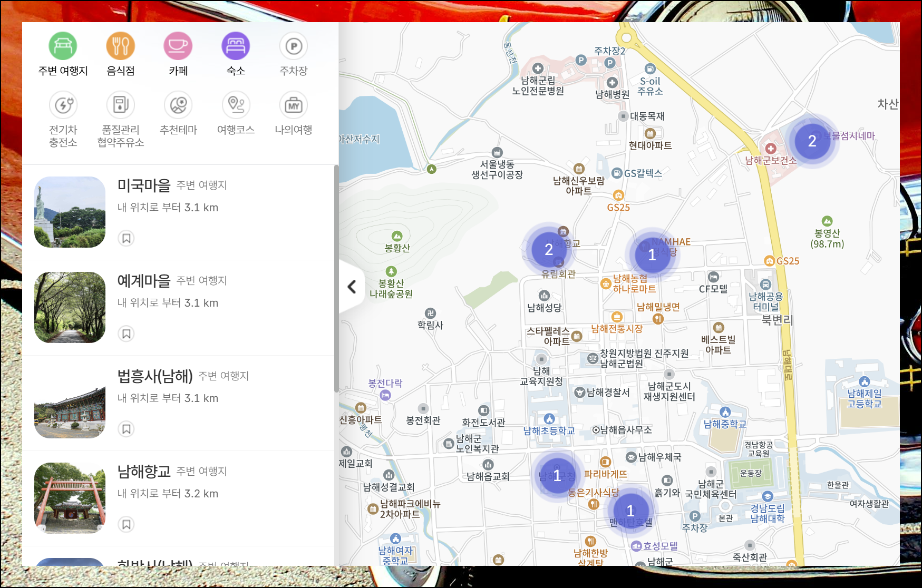Open the 남해향교 gate thumbnail
922x588 pixels.
point(70,498)
